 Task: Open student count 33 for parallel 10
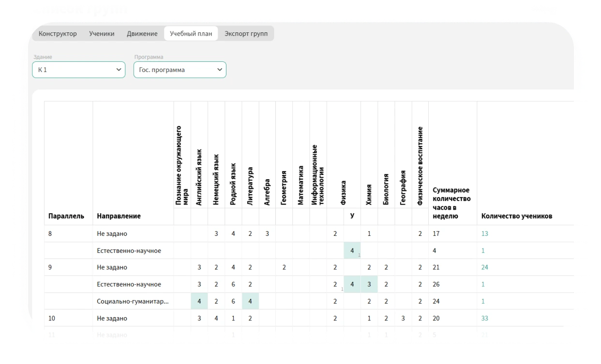click(485, 319)
